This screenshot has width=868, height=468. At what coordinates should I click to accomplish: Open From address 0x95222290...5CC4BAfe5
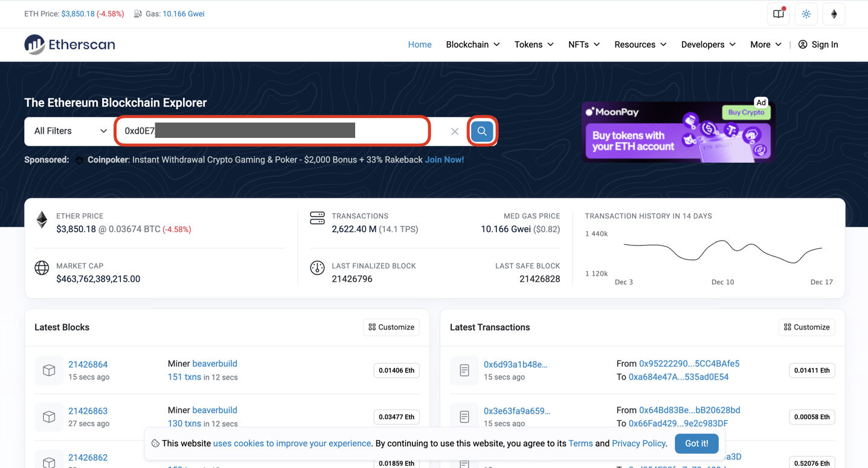tap(689, 363)
